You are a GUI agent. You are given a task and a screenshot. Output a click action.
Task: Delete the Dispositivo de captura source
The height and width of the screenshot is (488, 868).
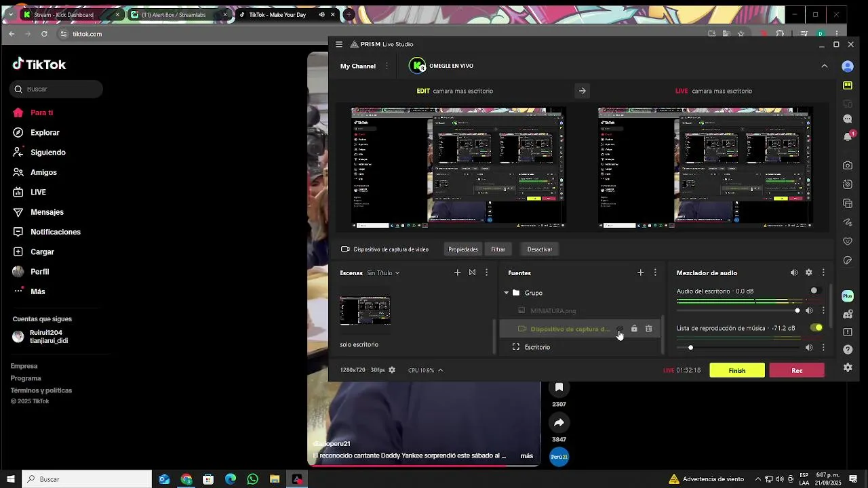[649, 329]
